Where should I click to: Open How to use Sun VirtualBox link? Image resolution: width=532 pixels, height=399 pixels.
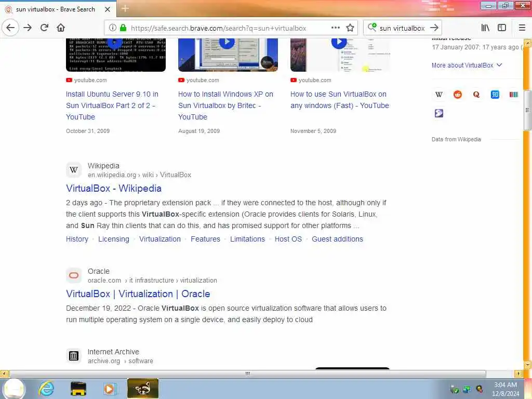click(340, 100)
